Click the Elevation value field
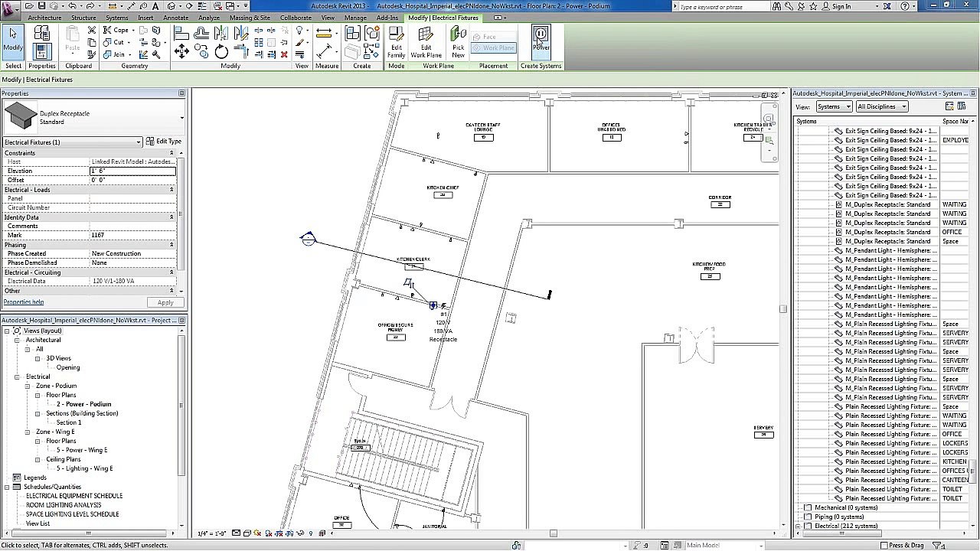This screenshot has height=551, width=980. click(x=132, y=171)
